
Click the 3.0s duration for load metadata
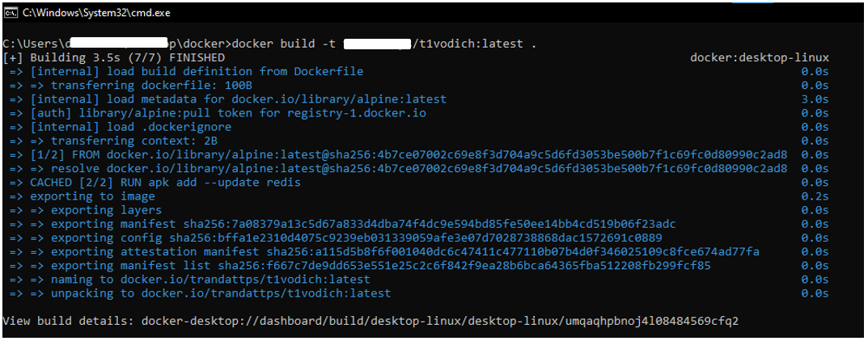(815, 99)
